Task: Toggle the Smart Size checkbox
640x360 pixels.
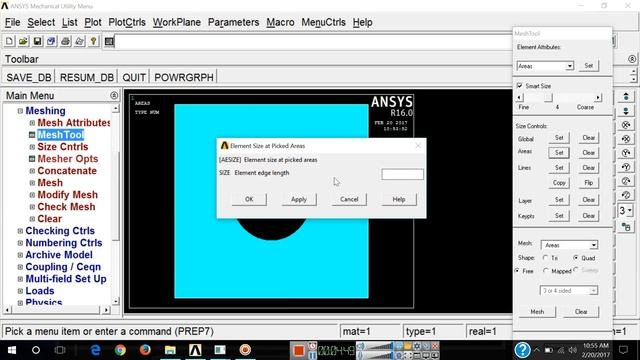Action: pos(520,86)
